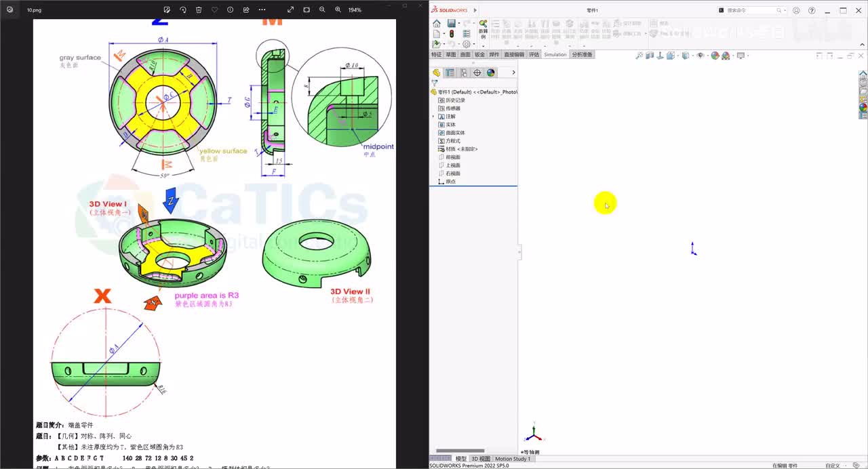Image resolution: width=868 pixels, height=469 pixels.
Task: Select the 实体 tree item
Action: pyautogui.click(x=447, y=125)
